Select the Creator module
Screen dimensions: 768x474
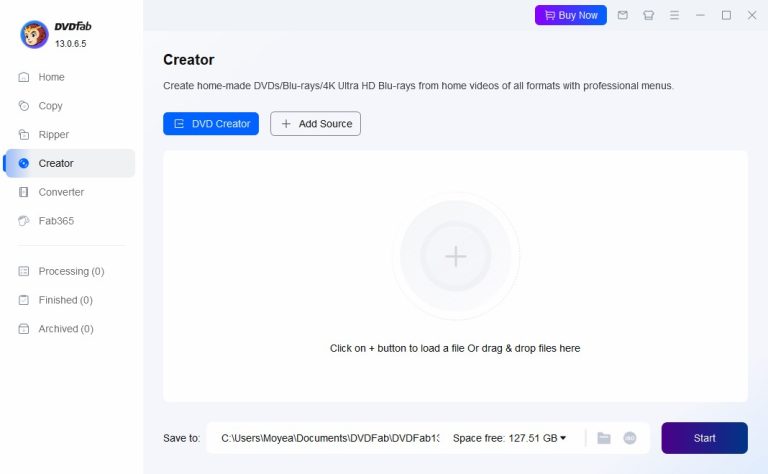pos(70,163)
